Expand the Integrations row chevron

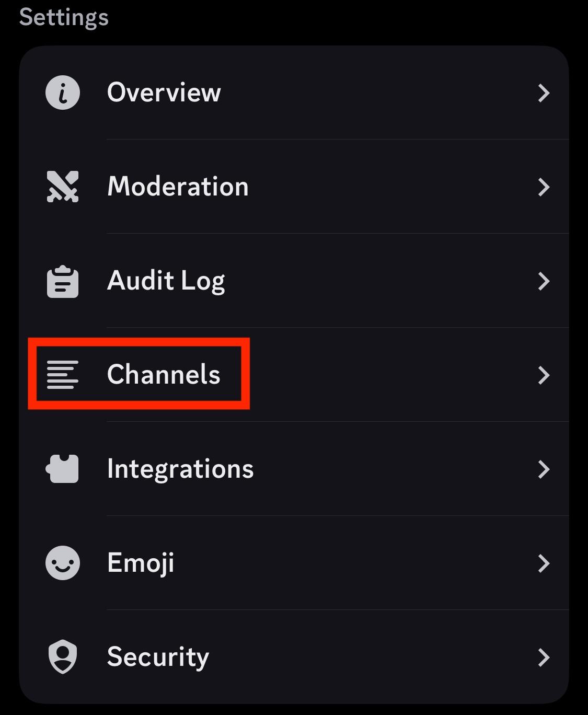tap(544, 469)
